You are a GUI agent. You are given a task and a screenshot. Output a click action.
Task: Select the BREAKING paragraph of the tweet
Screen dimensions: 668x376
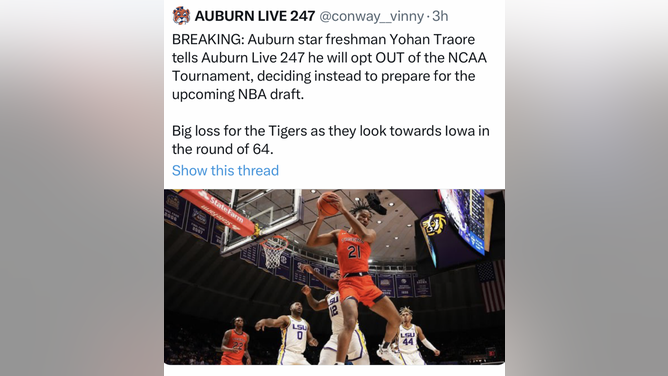tap(329, 66)
